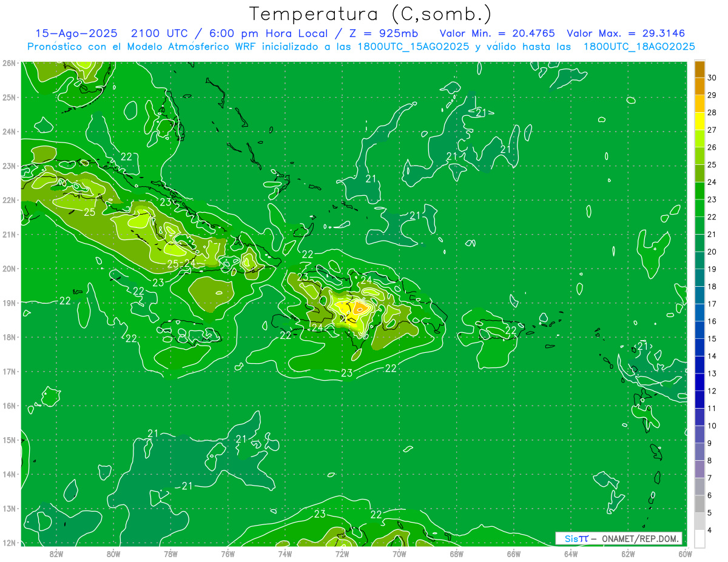Viewport: 728px width, 562px height.
Task: Click the '12N' latitude label
Action: point(8,543)
